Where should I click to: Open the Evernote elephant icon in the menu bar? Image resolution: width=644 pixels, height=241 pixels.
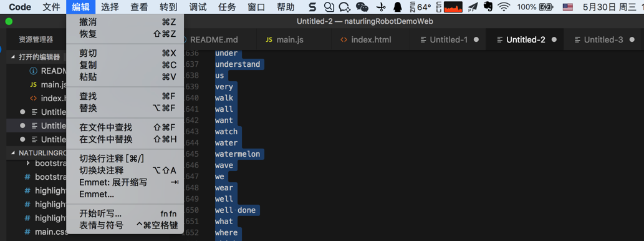tap(488, 7)
